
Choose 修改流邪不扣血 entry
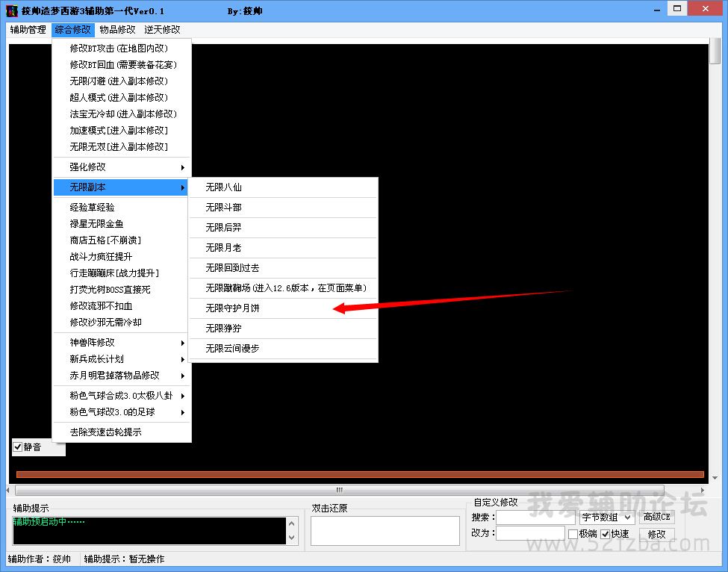point(122,306)
